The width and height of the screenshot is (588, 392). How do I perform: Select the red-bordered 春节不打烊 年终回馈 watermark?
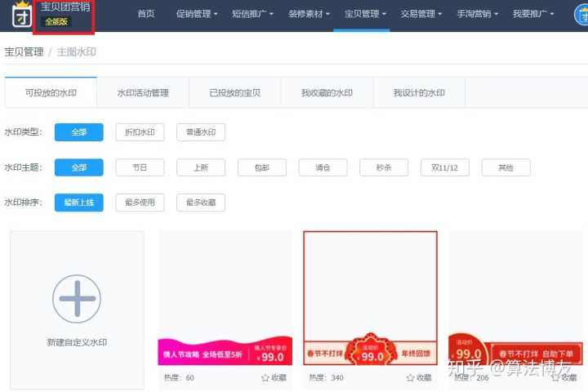click(371, 298)
